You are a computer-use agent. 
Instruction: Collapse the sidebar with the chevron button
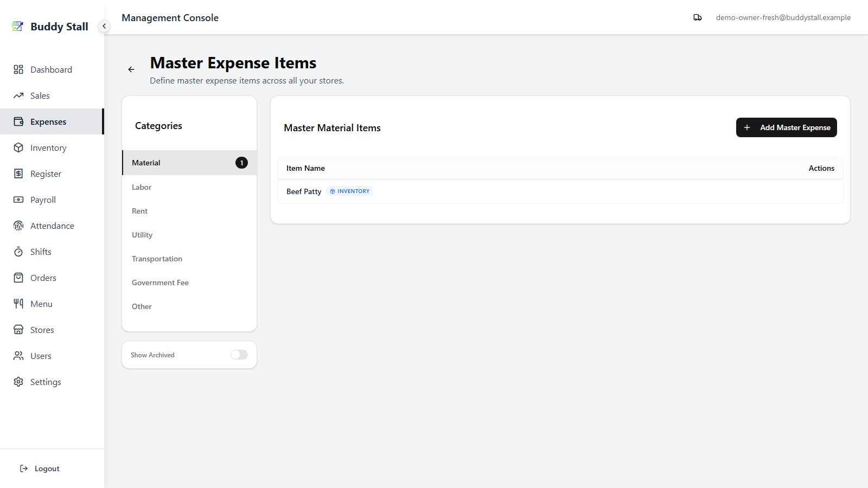104,26
